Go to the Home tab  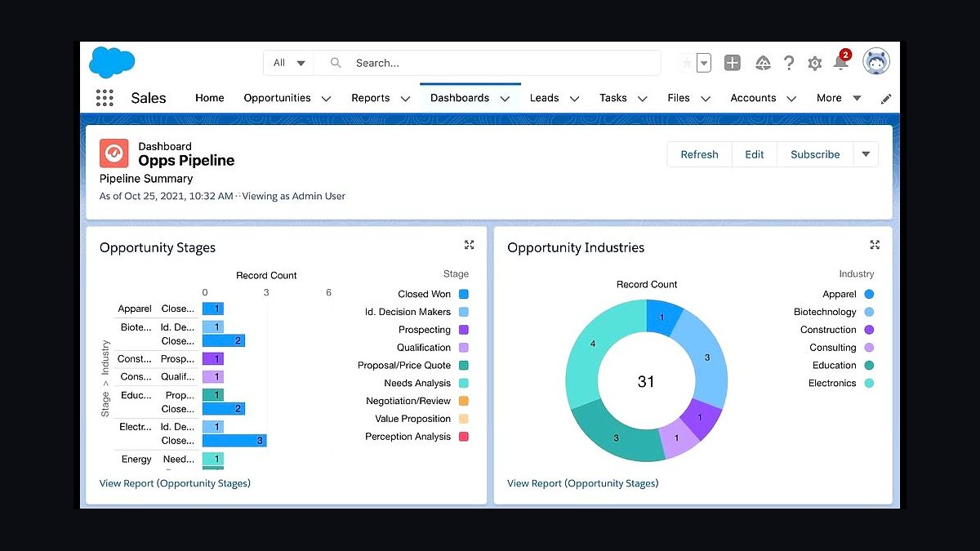[x=209, y=98]
